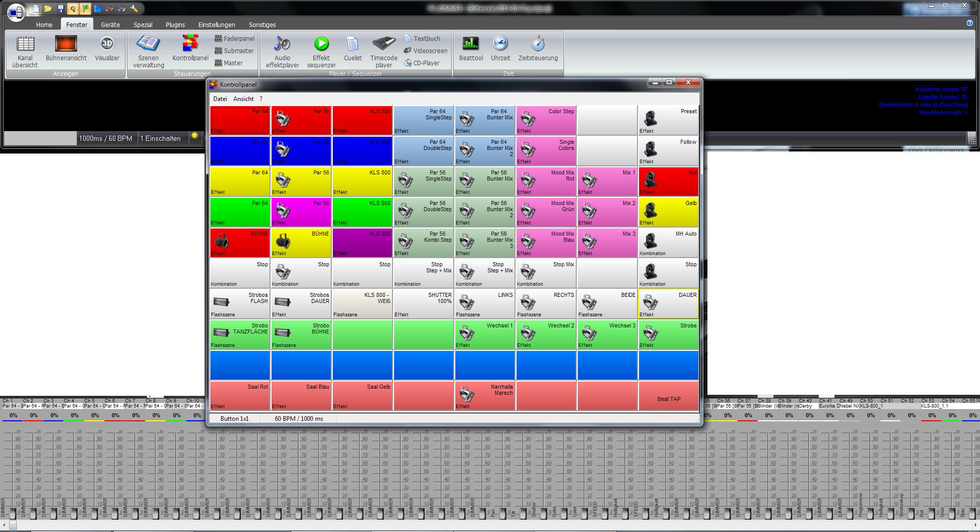Create a new project via the blank page icon
This screenshot has width=980, height=532.
(x=36, y=9)
